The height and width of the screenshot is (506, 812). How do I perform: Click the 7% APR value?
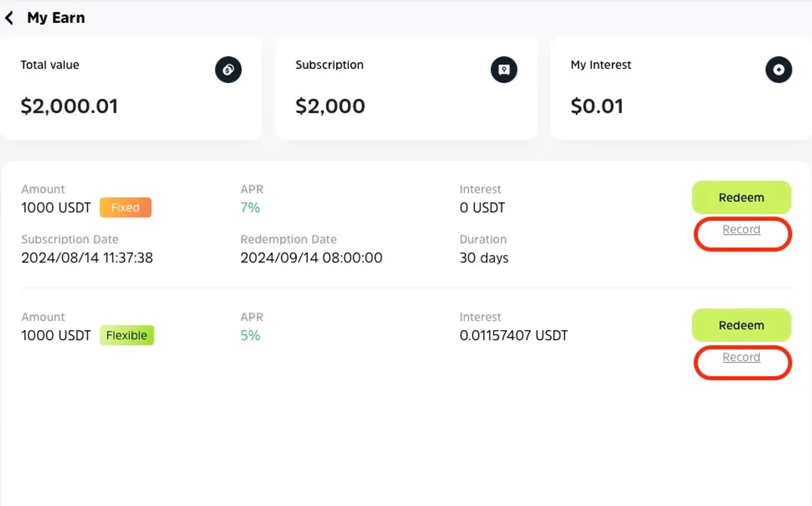[x=250, y=208]
